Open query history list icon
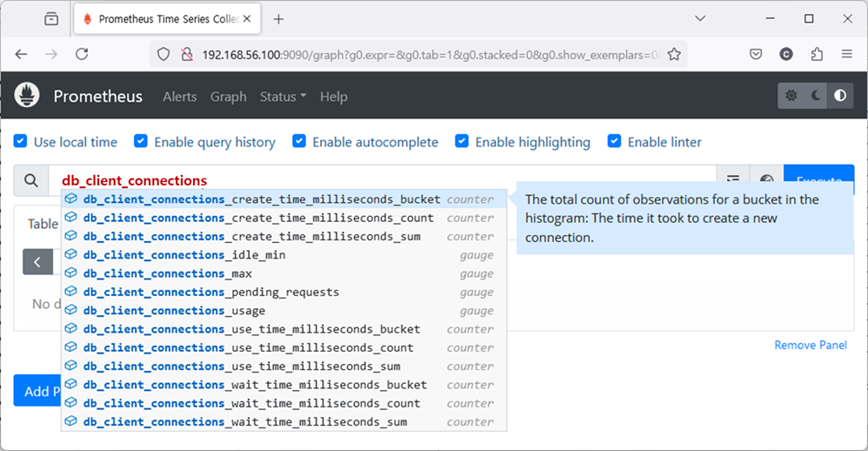 pos(733,179)
